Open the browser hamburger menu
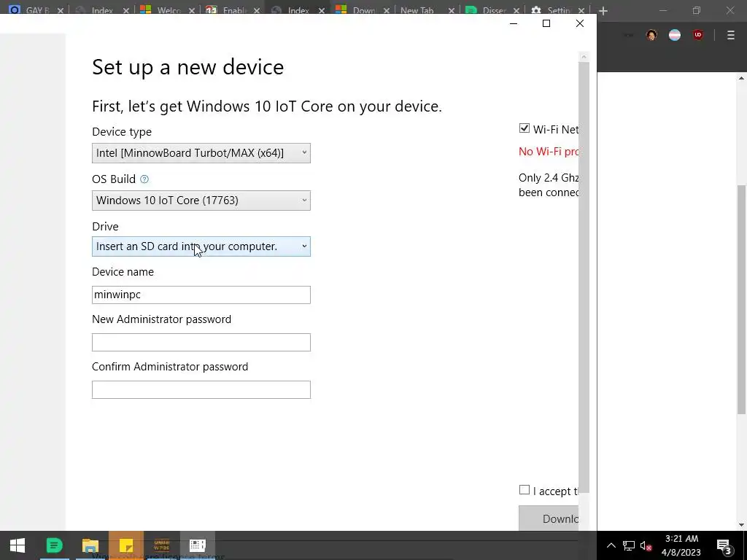The width and height of the screenshot is (747, 560). point(731,35)
